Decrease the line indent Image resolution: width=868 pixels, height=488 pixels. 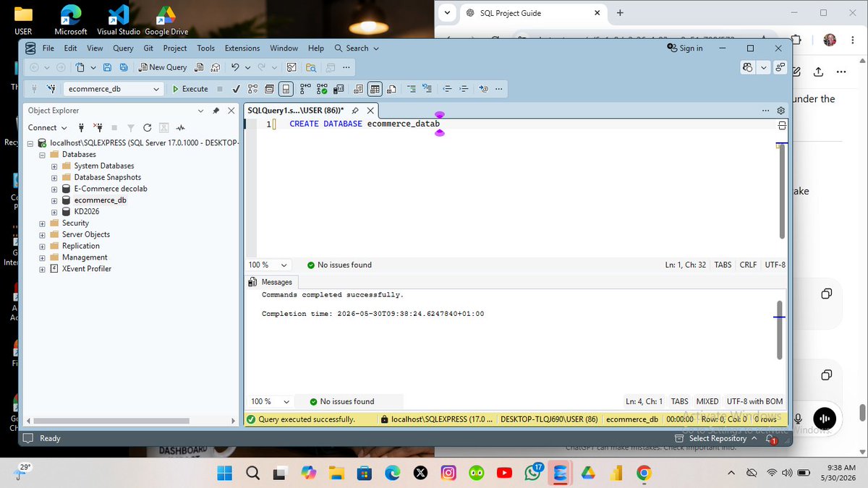pos(448,89)
